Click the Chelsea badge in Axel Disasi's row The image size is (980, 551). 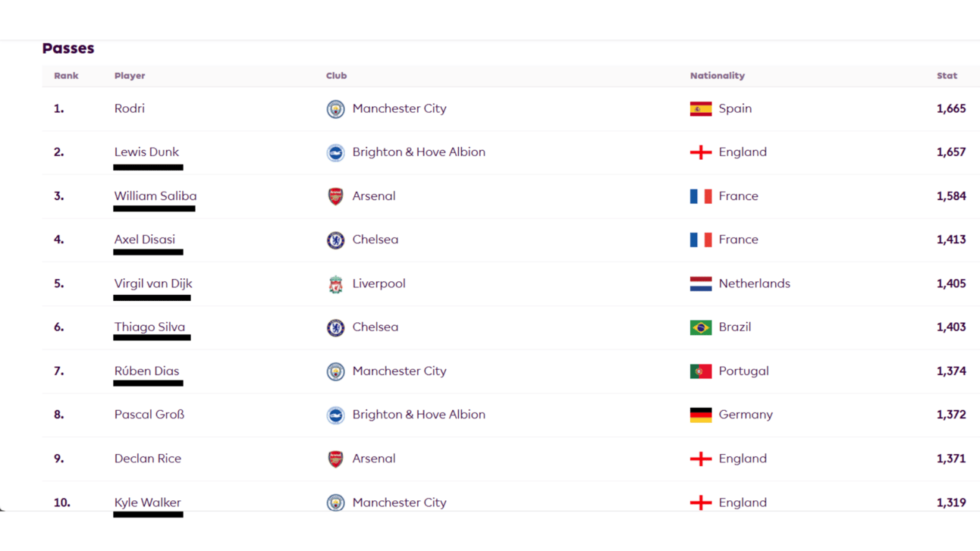tap(335, 240)
